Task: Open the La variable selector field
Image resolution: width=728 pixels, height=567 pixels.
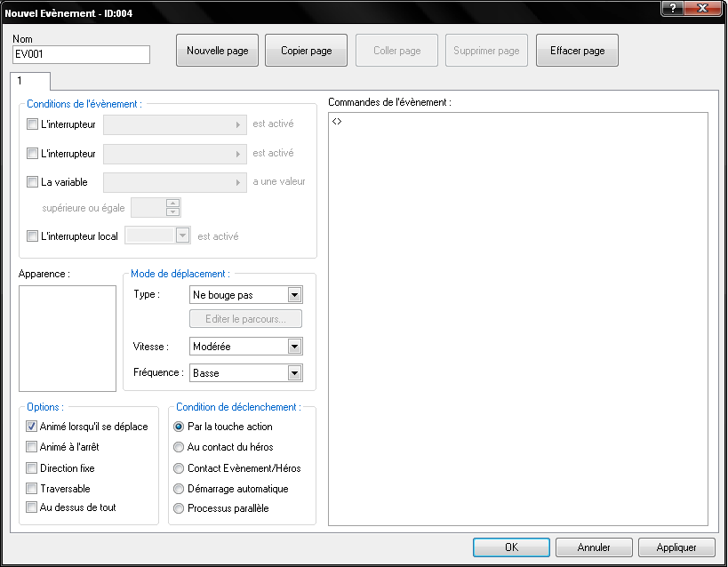Action: pyautogui.click(x=174, y=182)
